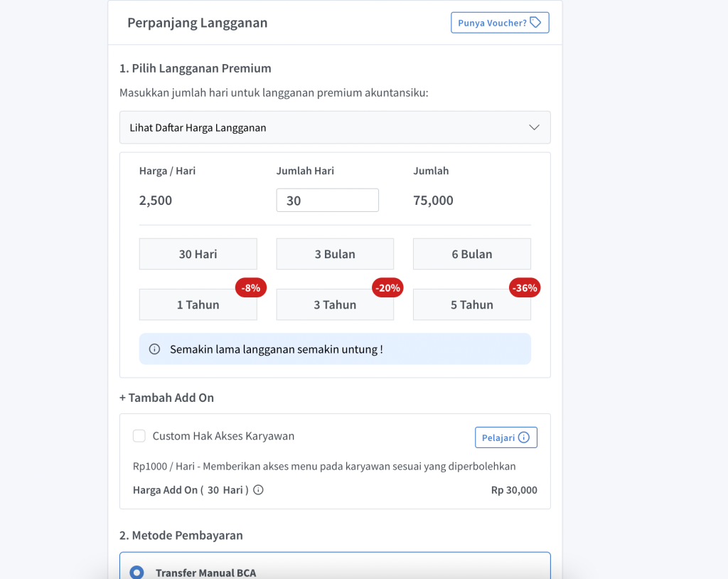728x579 pixels.
Task: Focus the Jumlah Hari input field
Action: click(327, 201)
